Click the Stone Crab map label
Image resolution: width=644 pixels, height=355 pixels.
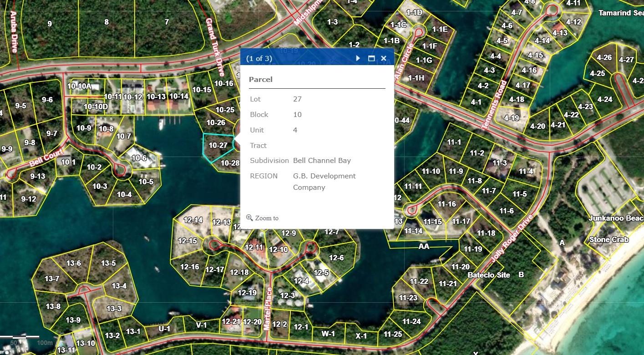[x=609, y=239]
